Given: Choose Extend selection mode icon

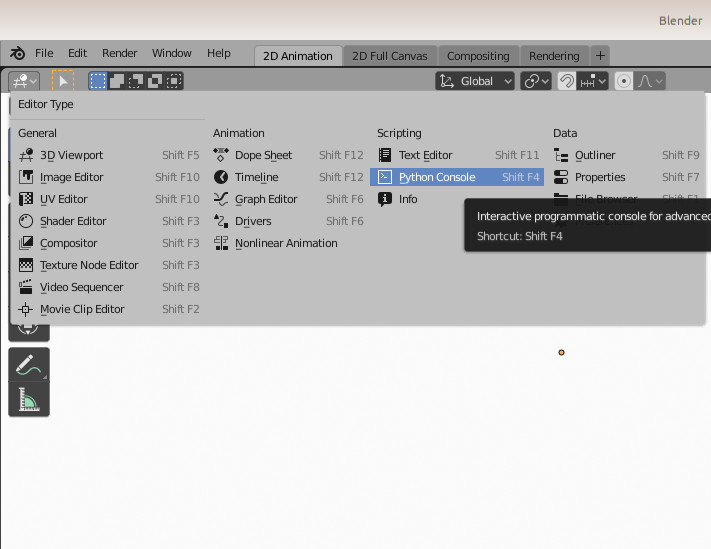Looking at the screenshot, I should pyautogui.click(x=117, y=82).
